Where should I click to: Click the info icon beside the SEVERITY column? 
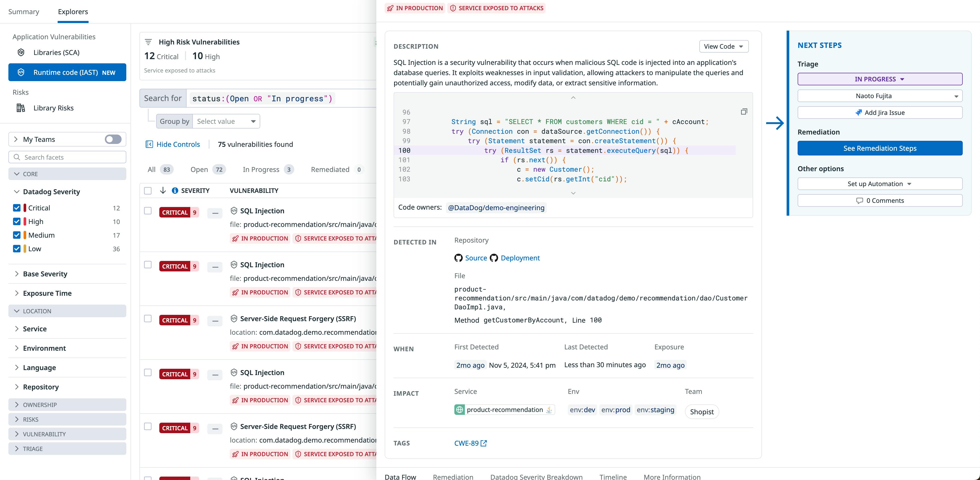[x=175, y=191]
